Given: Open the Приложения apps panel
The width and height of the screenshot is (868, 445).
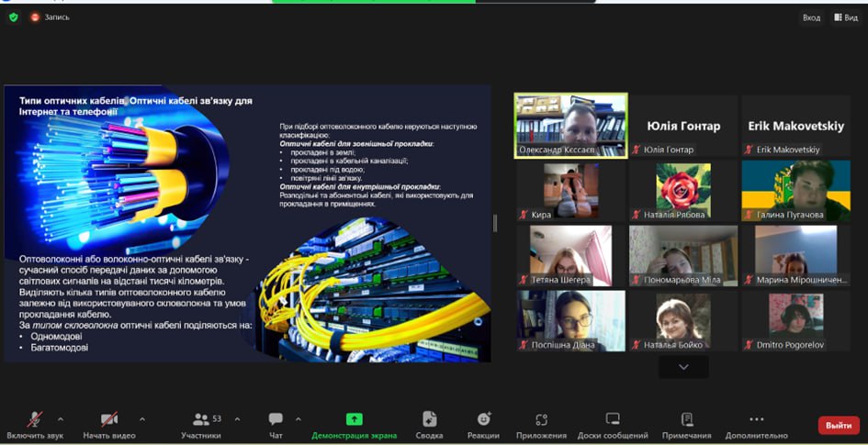Looking at the screenshot, I should point(542,419).
